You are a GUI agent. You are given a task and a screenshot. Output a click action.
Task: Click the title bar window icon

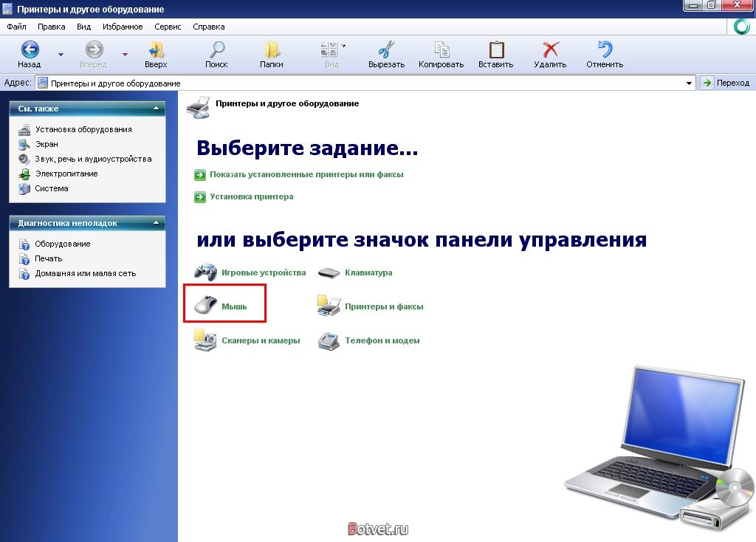[x=7, y=9]
